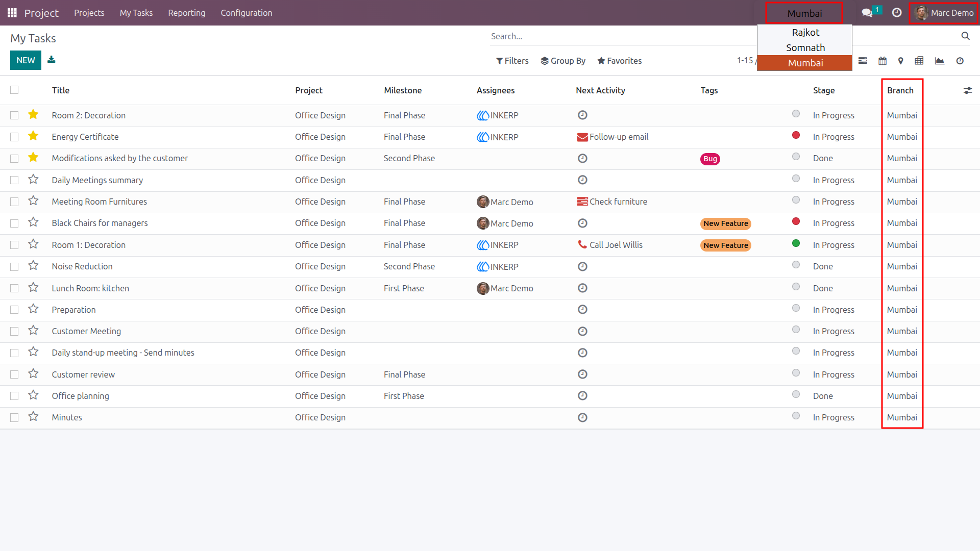Sort by the Stage column header
This screenshot has width=980, height=551.
pos(824,90)
